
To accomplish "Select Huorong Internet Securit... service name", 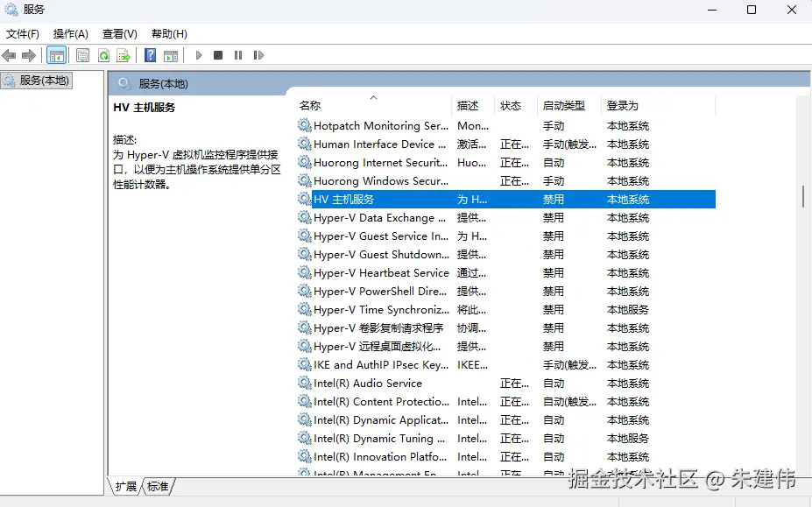I will click(x=380, y=163).
